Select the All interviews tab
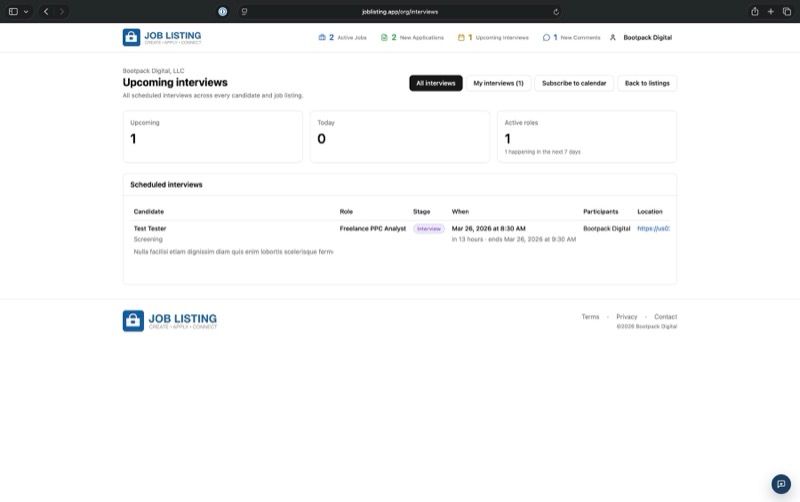This screenshot has height=502, width=800. click(436, 83)
